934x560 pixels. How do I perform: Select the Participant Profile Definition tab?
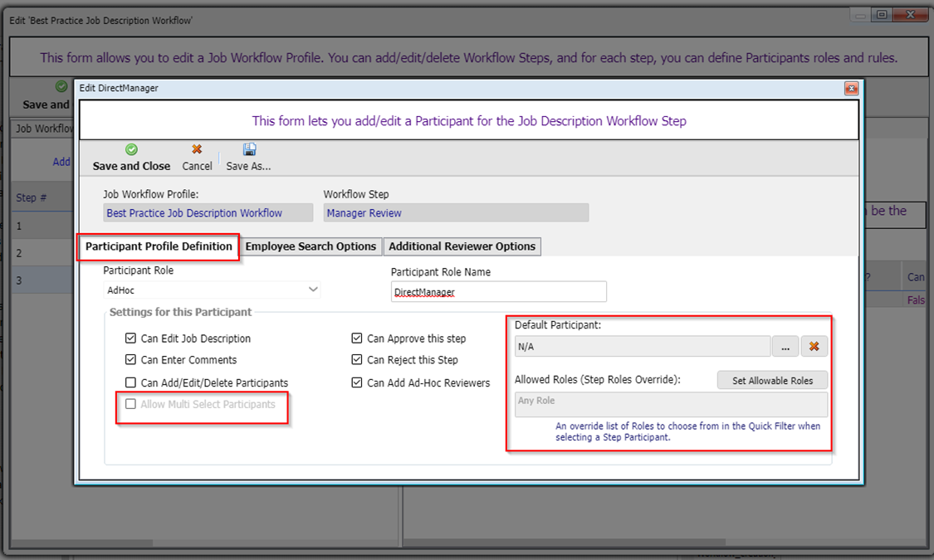pyautogui.click(x=159, y=246)
